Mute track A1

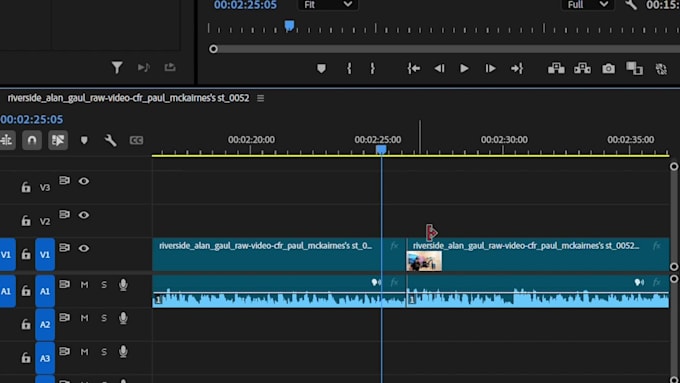[85, 285]
